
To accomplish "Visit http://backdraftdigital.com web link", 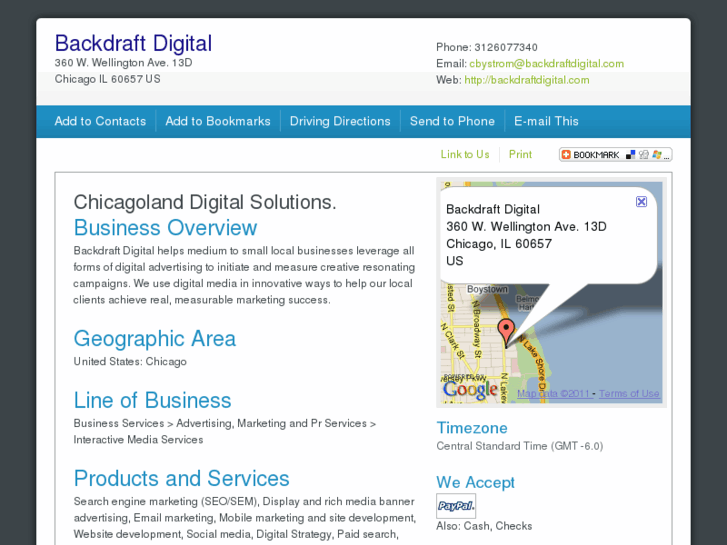I will (527, 80).
